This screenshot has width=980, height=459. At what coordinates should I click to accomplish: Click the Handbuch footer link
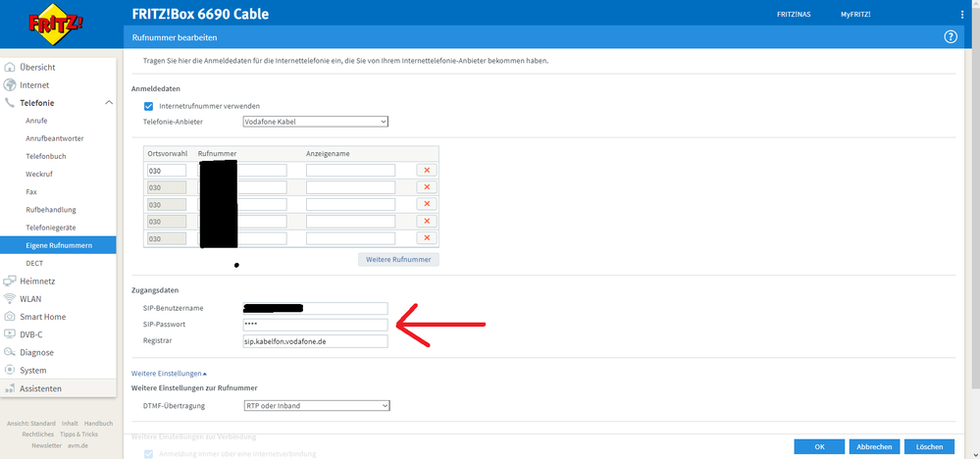coord(98,424)
